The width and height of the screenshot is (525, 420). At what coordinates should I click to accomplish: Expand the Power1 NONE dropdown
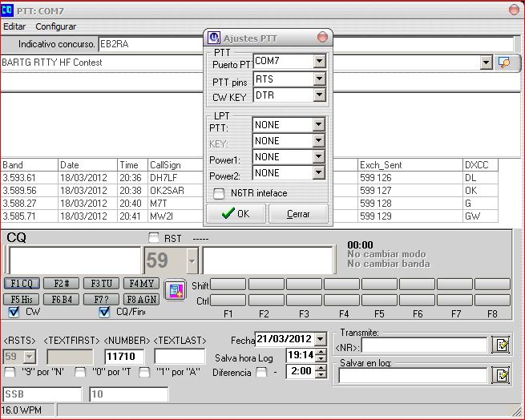pos(319,157)
